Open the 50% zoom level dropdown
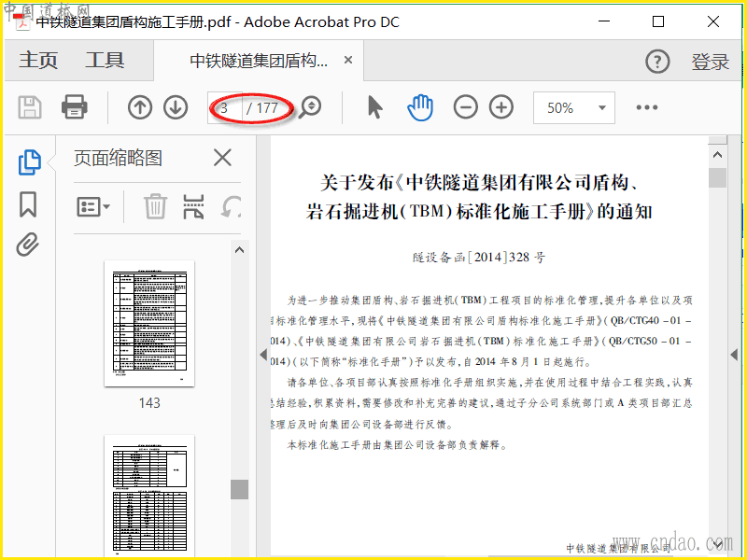This screenshot has height=560, width=747. tap(574, 108)
